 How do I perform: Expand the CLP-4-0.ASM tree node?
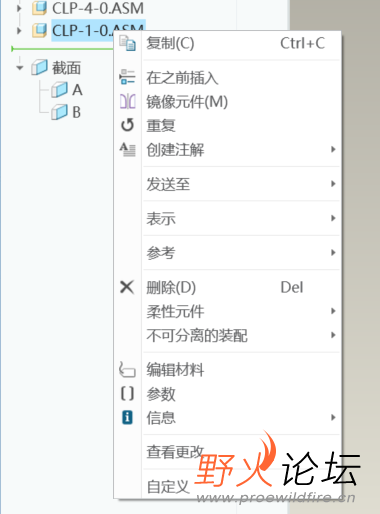[19, 8]
